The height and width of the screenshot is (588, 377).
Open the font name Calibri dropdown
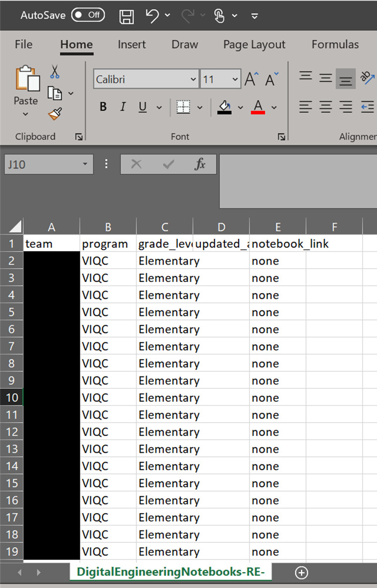(193, 79)
